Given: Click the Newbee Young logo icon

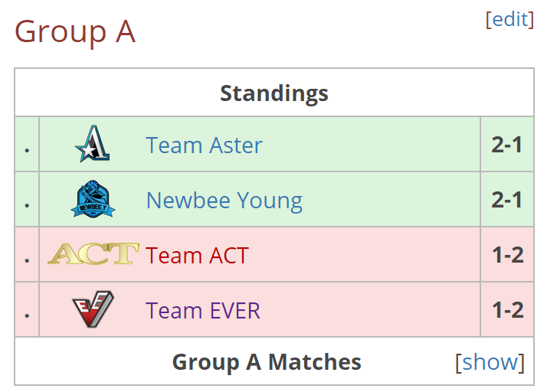Looking at the screenshot, I should tap(93, 199).
